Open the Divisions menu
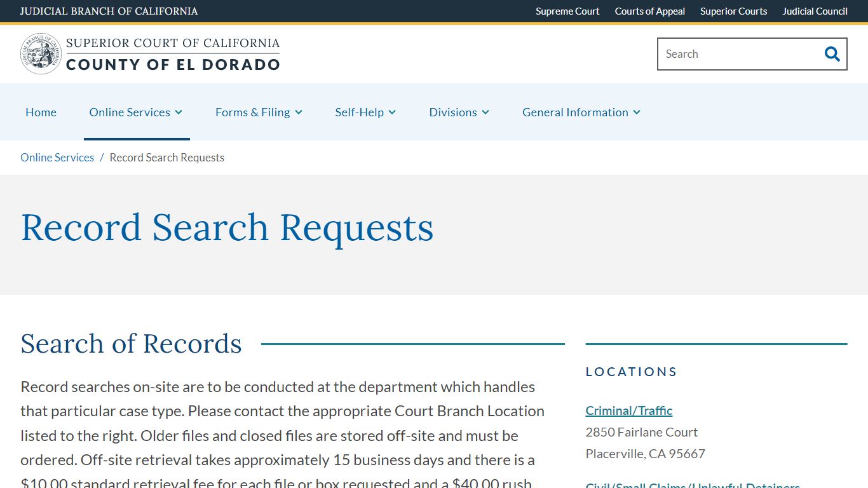This screenshot has height=488, width=868. [453, 112]
